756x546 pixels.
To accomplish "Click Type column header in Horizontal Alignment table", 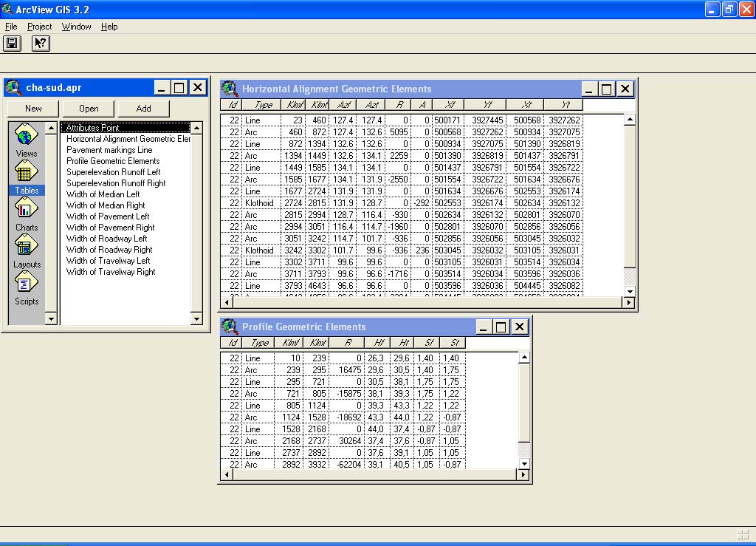I will (x=261, y=105).
